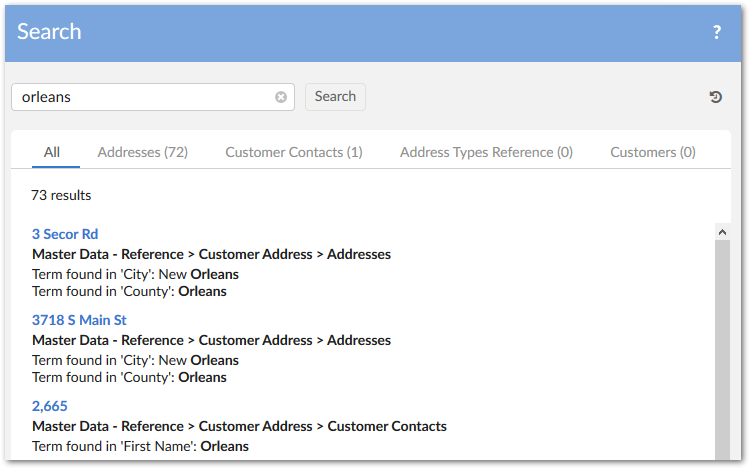
Task: Clear the search text with the X icon
Action: pos(281,97)
